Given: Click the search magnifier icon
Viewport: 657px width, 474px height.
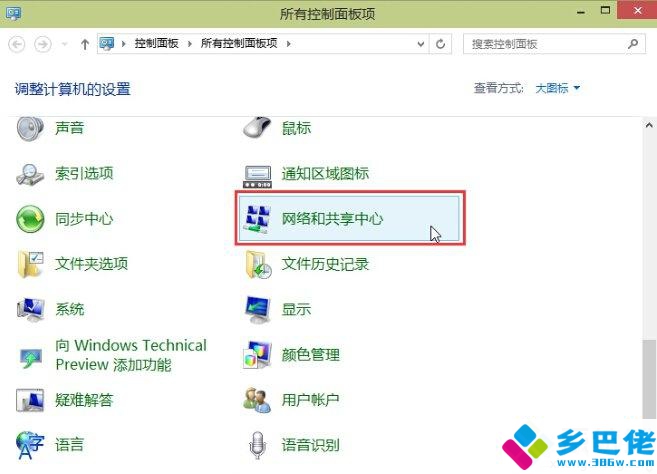Looking at the screenshot, I should [x=633, y=44].
